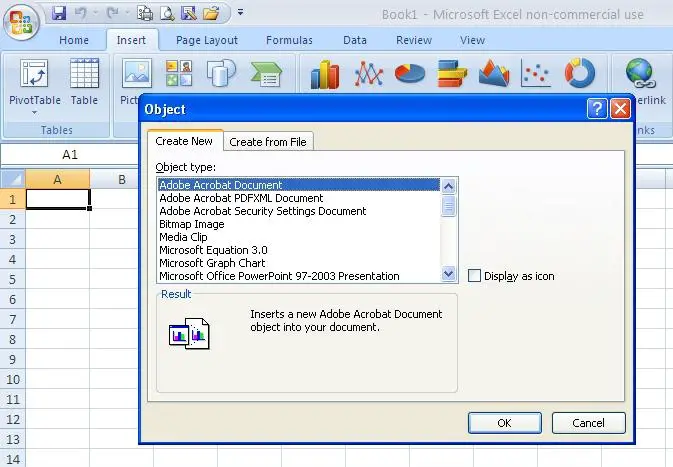Switch to the Review tab
The width and height of the screenshot is (673, 467).
[414, 40]
